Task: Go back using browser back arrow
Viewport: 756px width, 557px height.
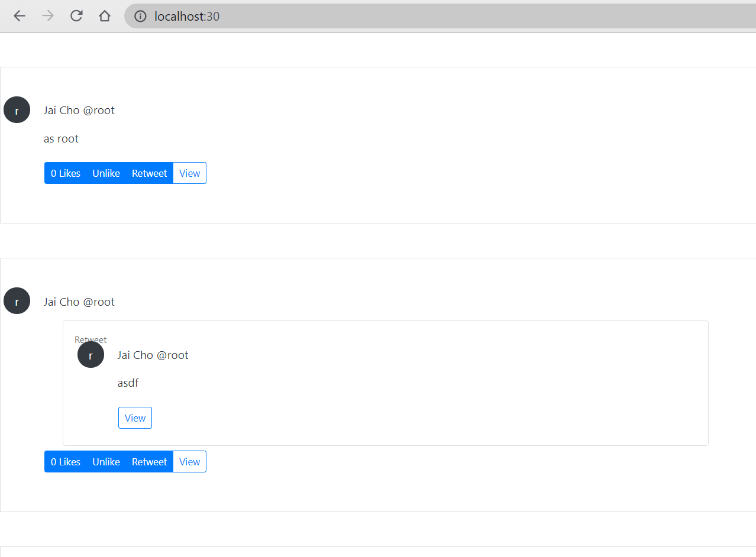Action: [x=20, y=16]
